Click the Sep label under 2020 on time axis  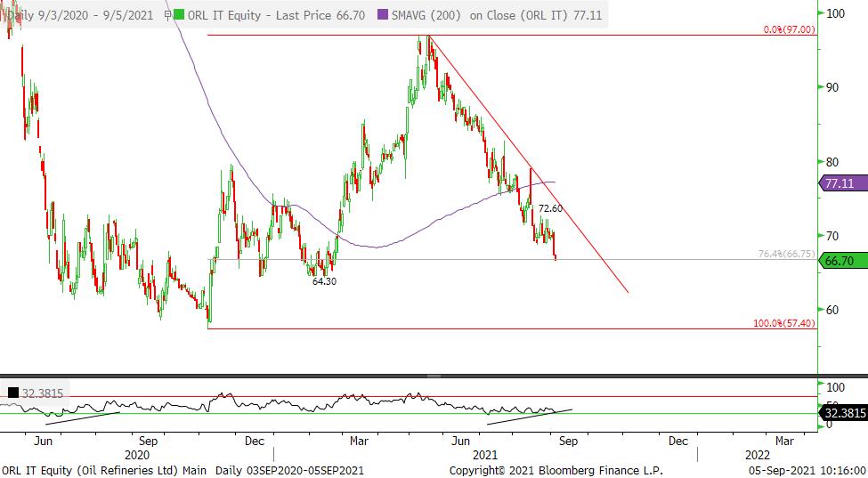[149, 441]
